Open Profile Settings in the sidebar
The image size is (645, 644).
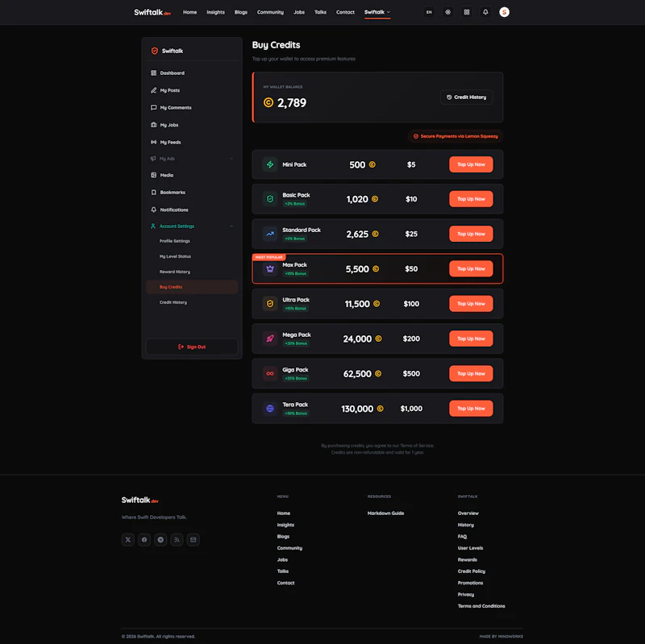coord(192,241)
